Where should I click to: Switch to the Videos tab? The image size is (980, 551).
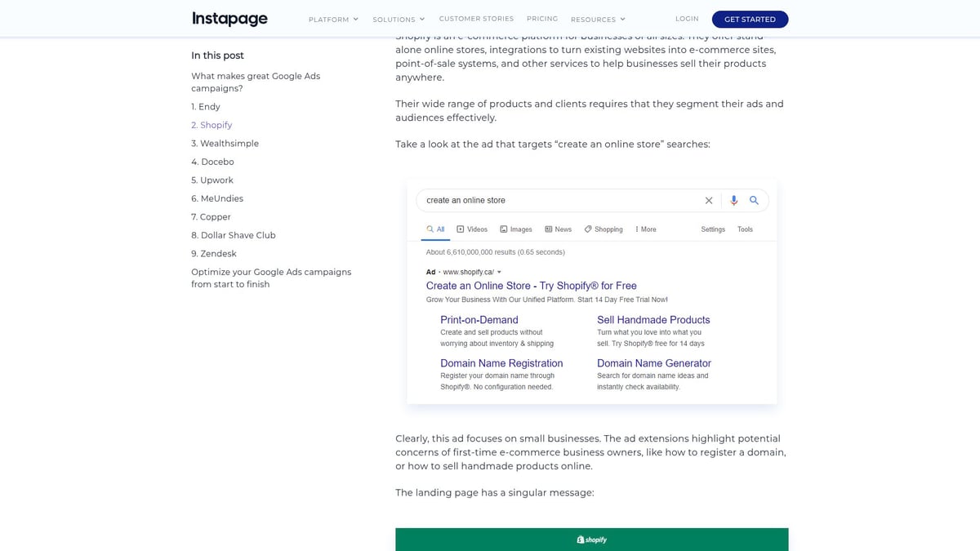point(471,229)
